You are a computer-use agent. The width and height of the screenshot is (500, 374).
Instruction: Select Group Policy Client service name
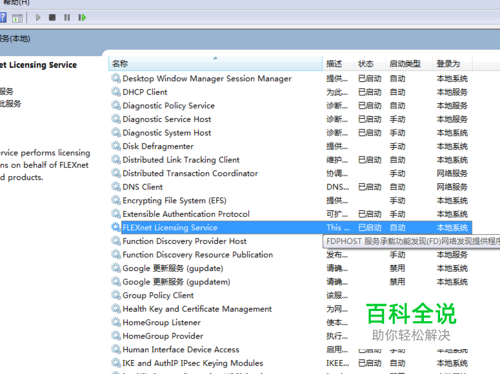tap(158, 295)
